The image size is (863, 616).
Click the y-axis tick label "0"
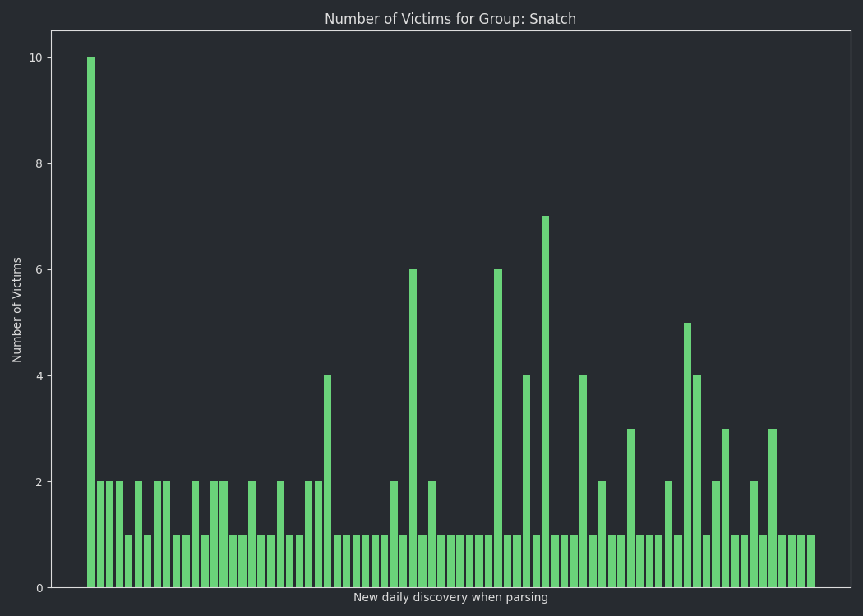(39, 589)
